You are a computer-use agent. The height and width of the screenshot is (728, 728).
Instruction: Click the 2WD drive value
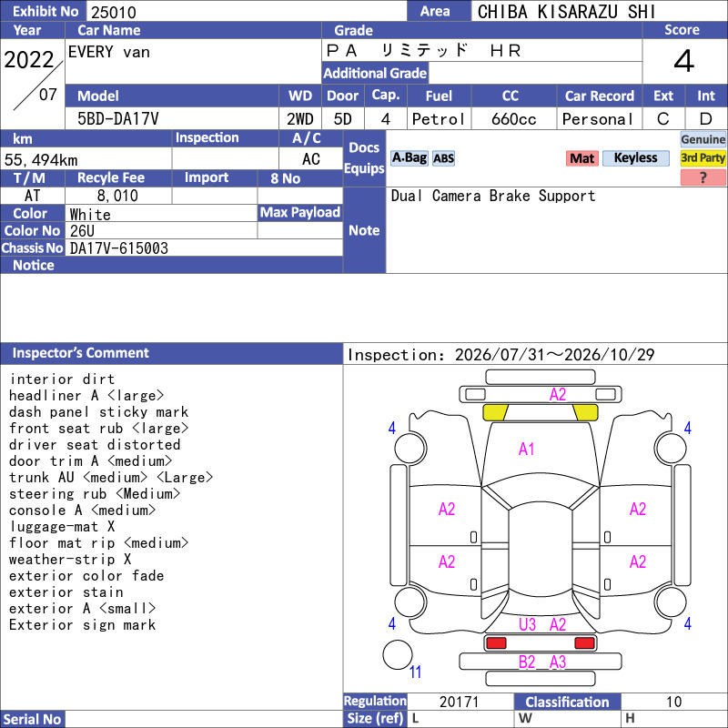(x=300, y=119)
